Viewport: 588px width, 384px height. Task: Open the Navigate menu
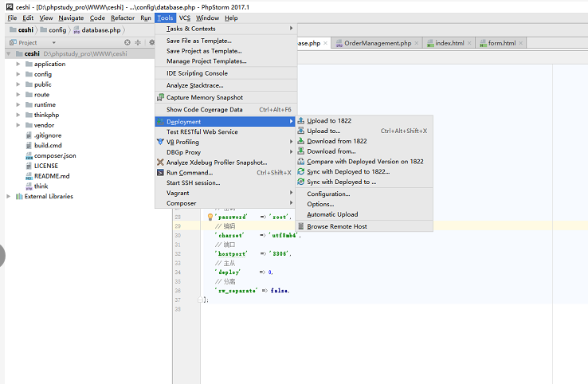pos(71,18)
